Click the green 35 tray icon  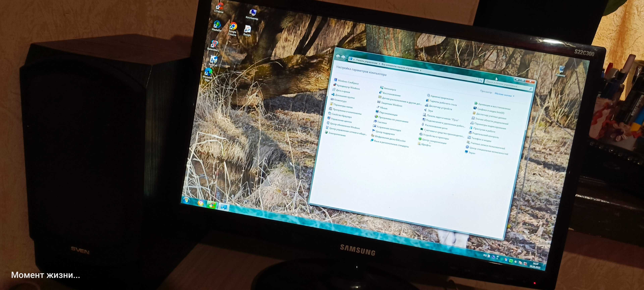[x=511, y=261]
